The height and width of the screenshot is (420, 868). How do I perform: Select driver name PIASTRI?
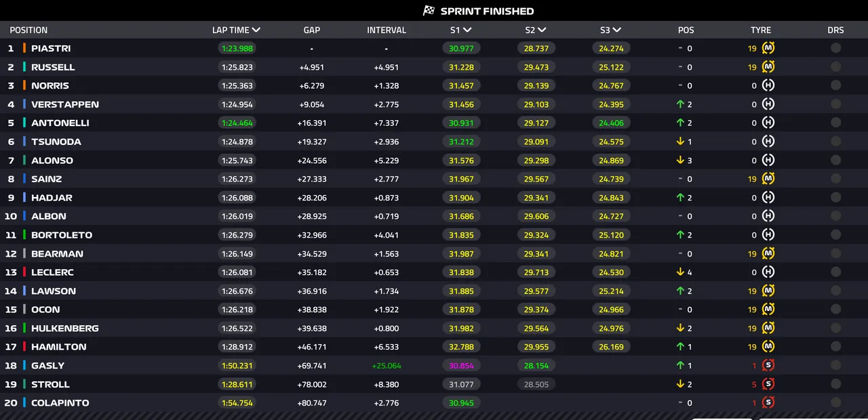pyautogui.click(x=51, y=48)
